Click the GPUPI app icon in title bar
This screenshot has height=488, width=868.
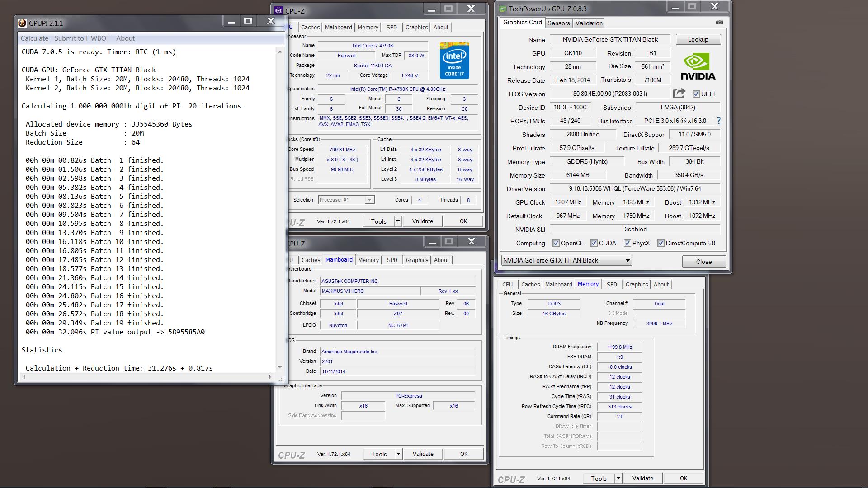click(22, 23)
